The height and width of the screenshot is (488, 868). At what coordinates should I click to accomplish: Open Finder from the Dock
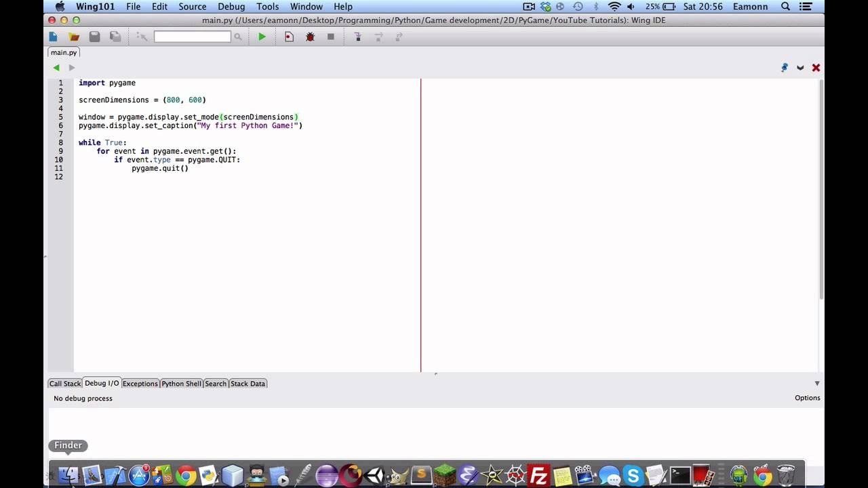(x=68, y=475)
